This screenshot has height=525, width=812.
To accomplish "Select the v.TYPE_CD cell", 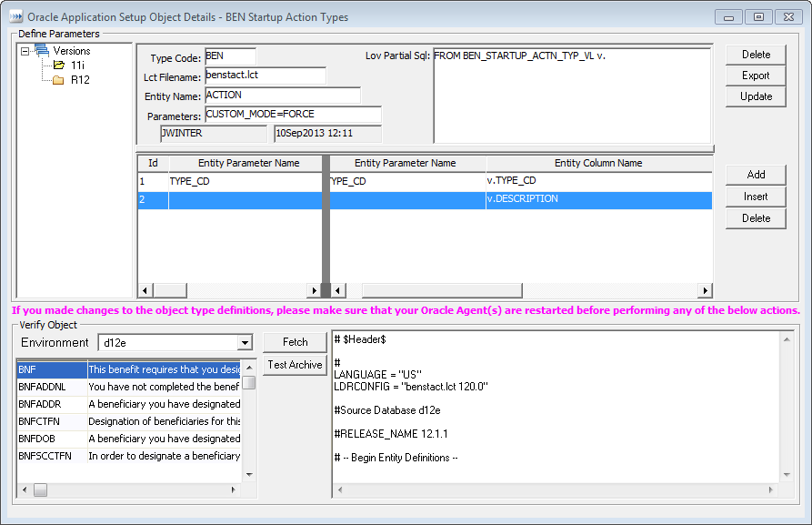I will tap(598, 181).
